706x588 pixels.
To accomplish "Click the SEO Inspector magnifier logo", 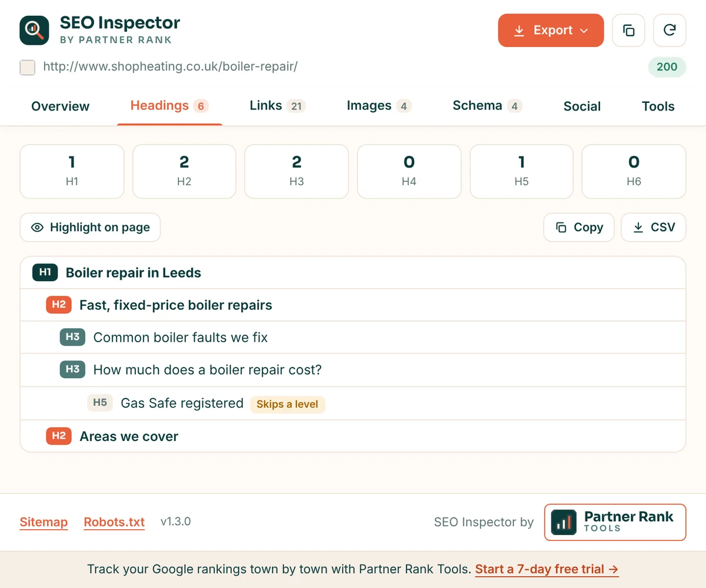I will coord(34,30).
